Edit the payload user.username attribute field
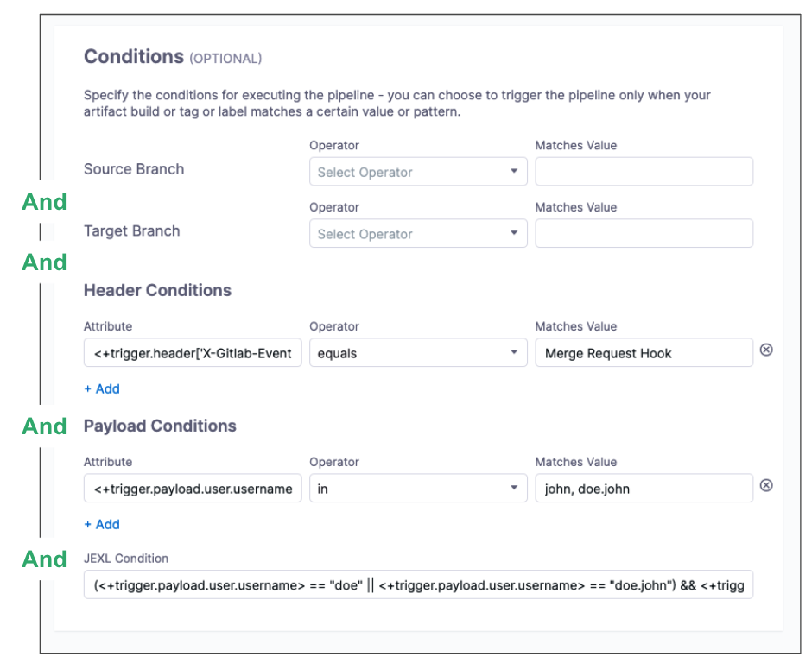The height and width of the screenshot is (663, 812). tap(193, 489)
